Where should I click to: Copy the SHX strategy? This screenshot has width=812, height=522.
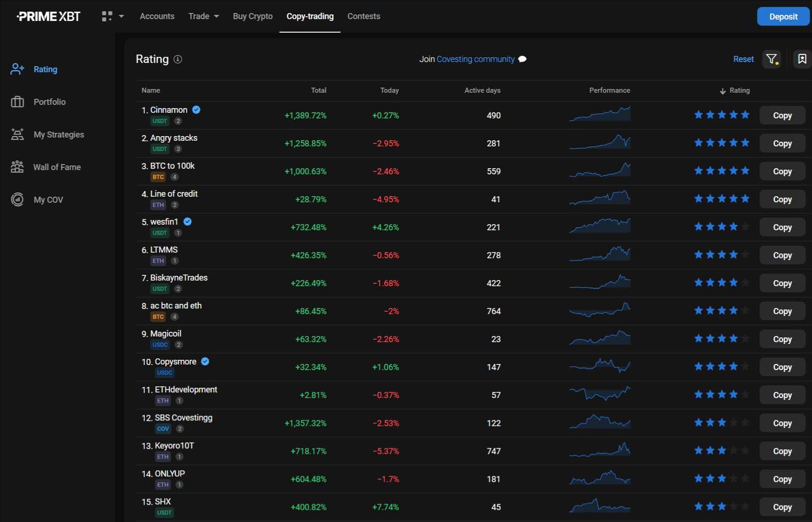click(x=782, y=507)
